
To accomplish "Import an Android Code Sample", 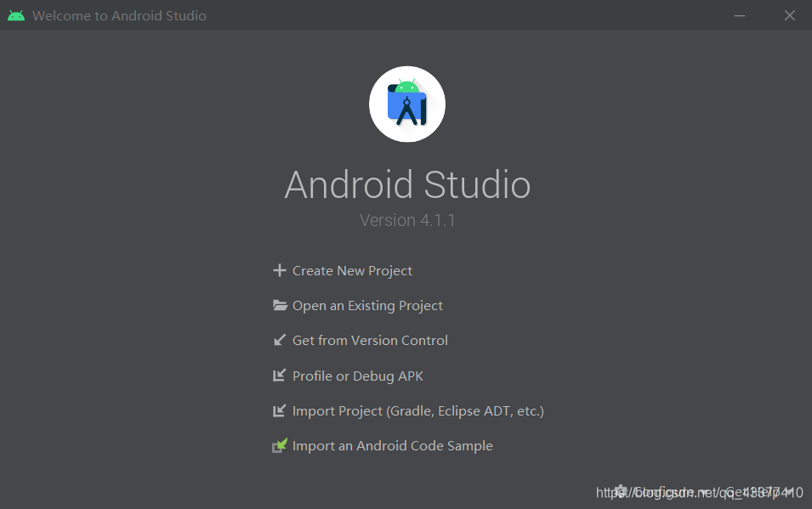I will 383,446.
